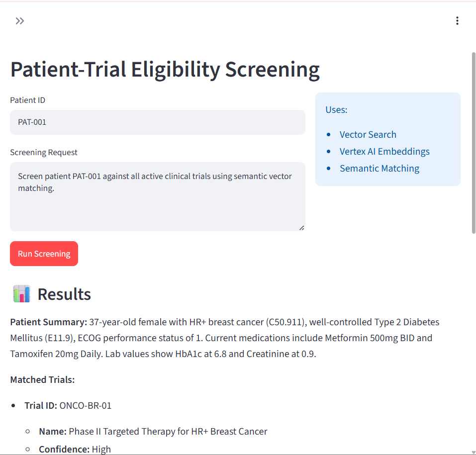Click the Screening Request field label

44,152
